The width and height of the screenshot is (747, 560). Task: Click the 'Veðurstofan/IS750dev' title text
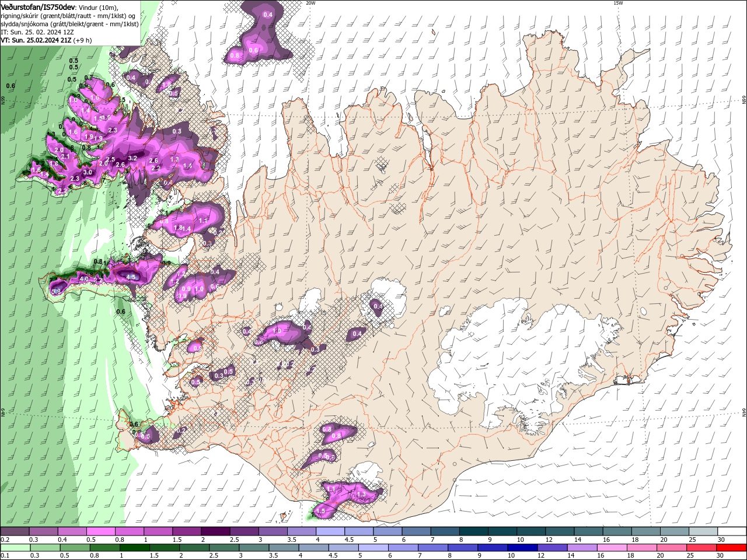(x=38, y=7)
